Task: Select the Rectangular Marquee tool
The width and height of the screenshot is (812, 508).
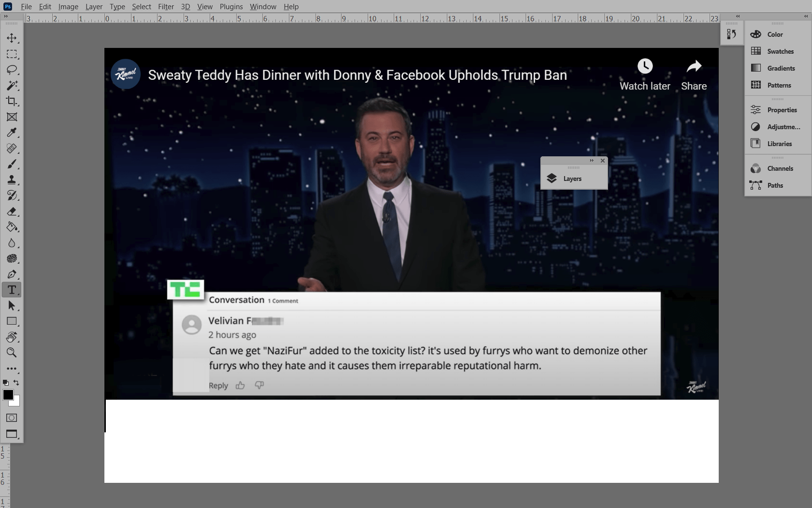Action: 12,54
